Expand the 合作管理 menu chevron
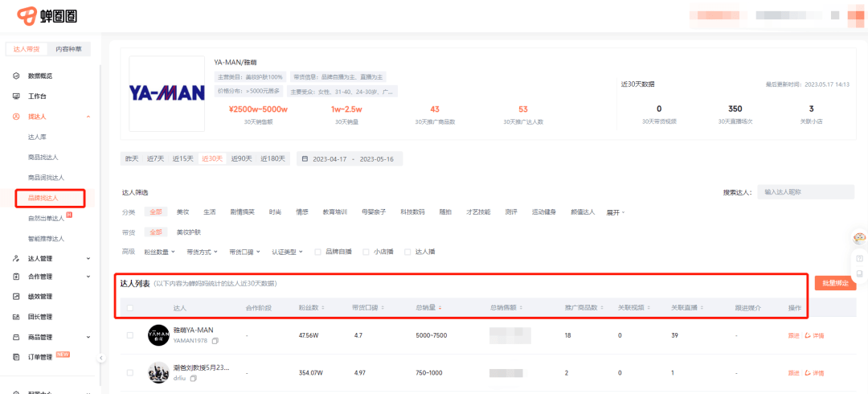Screen dimensions: 868x394 click(x=88, y=277)
